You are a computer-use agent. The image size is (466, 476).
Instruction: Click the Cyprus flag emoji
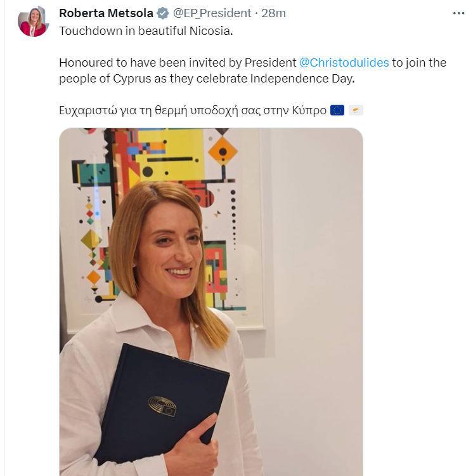tap(356, 110)
